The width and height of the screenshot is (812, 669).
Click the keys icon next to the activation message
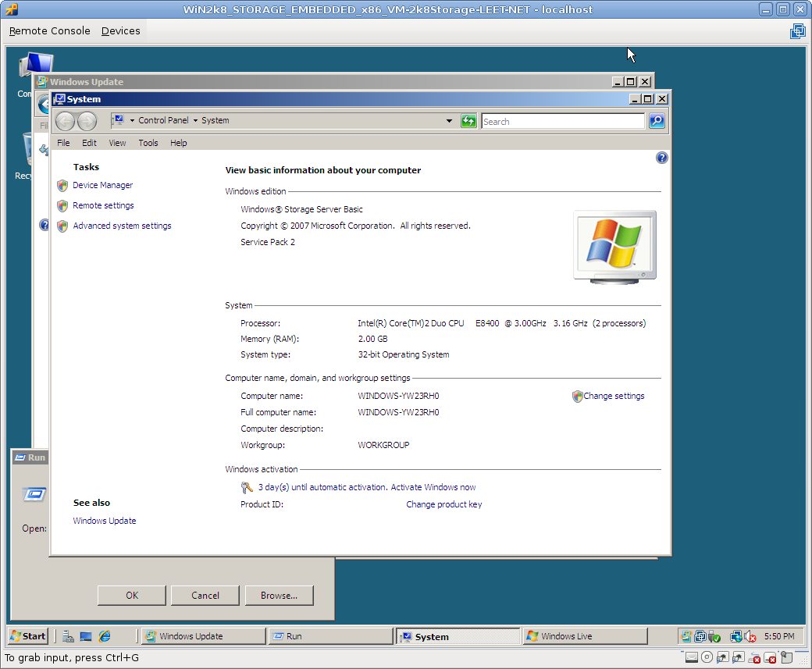click(247, 488)
